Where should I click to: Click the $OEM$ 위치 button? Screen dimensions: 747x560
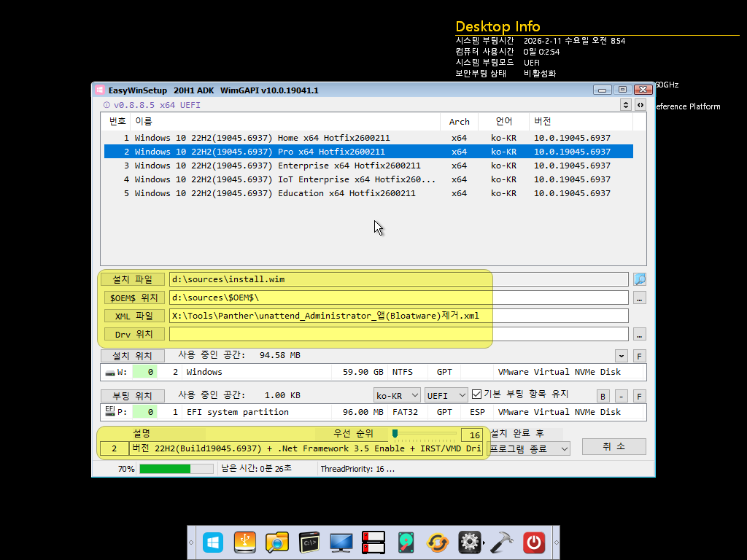coord(133,297)
